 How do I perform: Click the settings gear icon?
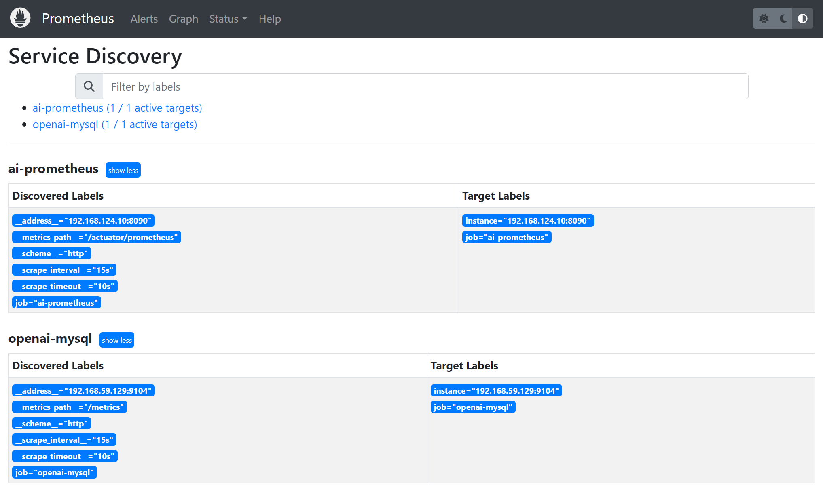click(x=764, y=18)
